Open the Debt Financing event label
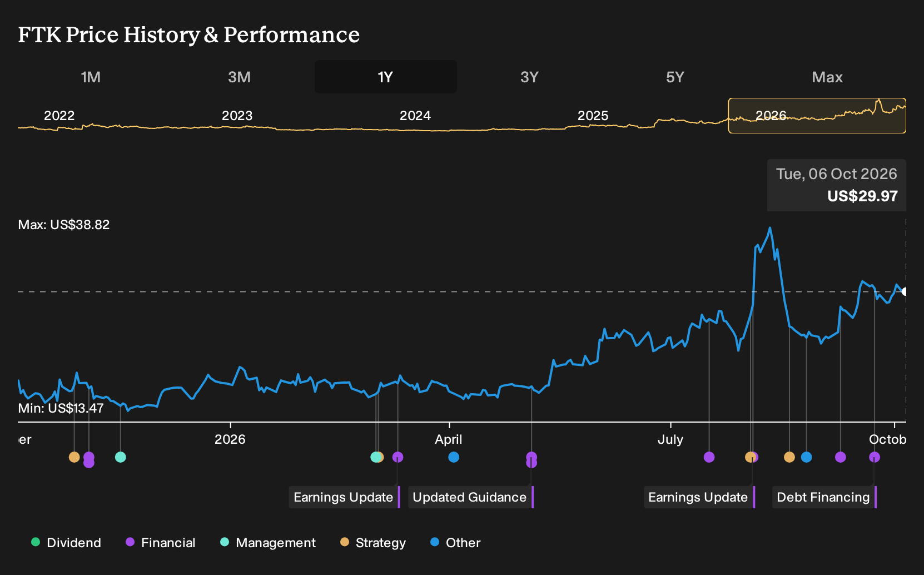This screenshot has width=924, height=575. pos(824,497)
